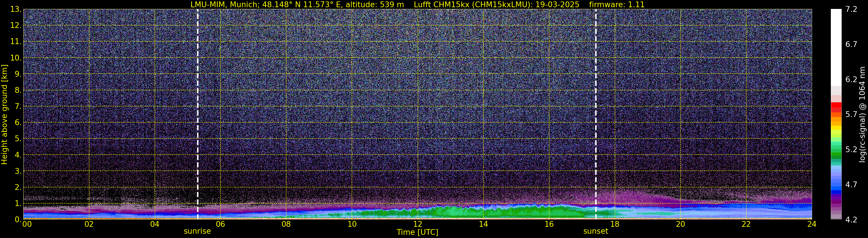Click the white upper section of the colorbar
Image resolution: width=868 pixels, height=238 pixels.
[836, 47]
